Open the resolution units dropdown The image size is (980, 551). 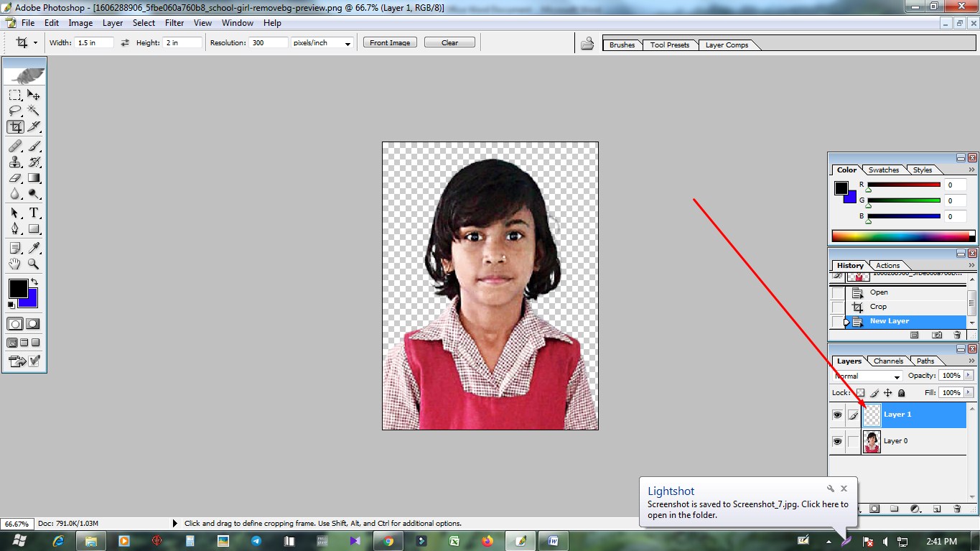click(x=322, y=43)
